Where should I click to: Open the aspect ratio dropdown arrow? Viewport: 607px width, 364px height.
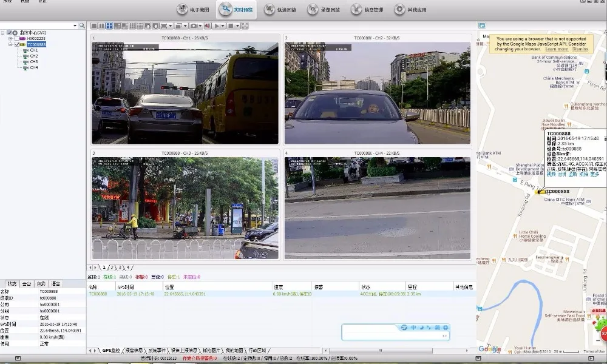tap(171, 26)
